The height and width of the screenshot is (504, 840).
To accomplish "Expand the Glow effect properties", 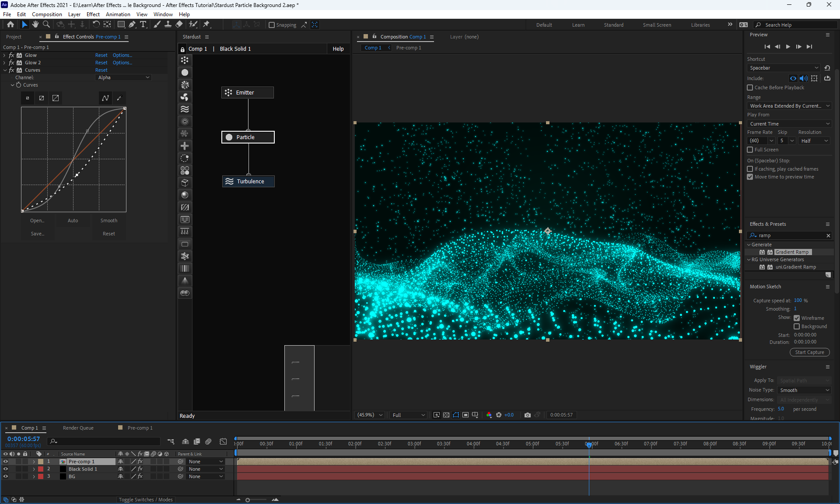I will coord(4,56).
